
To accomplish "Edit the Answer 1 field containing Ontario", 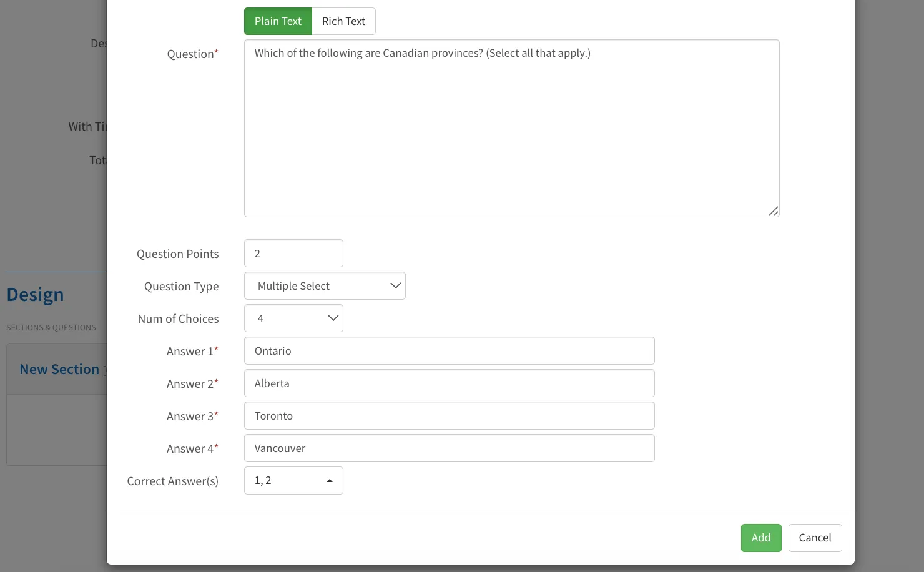I will pos(449,351).
